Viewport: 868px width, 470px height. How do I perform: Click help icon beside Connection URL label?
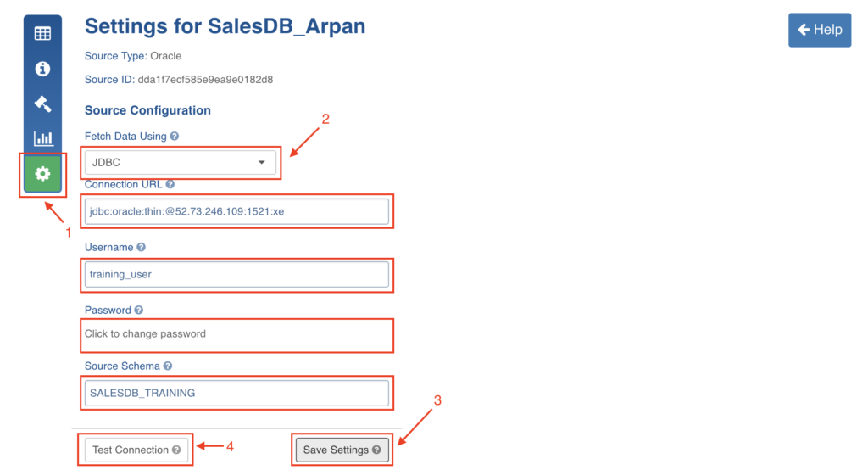point(170,184)
